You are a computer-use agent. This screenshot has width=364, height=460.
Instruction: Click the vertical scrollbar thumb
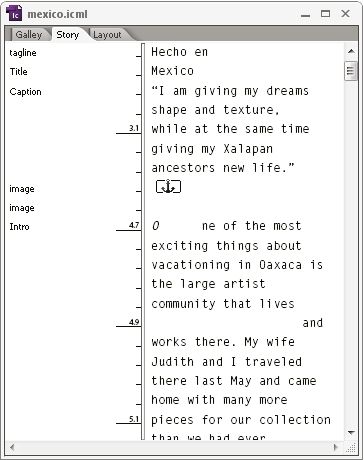pos(350,71)
